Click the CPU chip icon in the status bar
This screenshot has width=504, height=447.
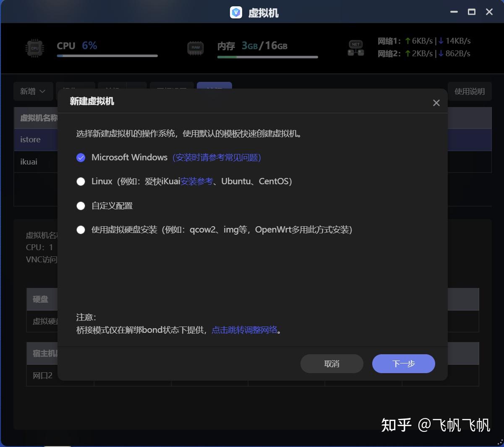tap(34, 48)
